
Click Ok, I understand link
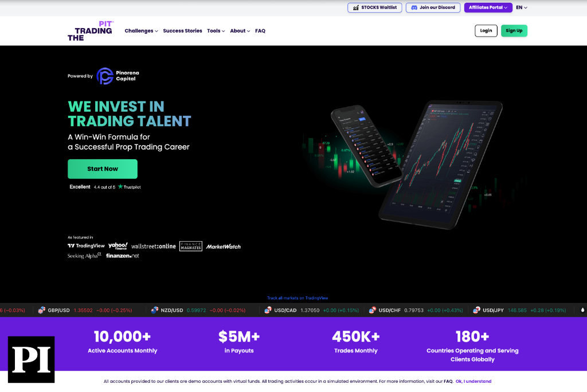tap(473, 381)
